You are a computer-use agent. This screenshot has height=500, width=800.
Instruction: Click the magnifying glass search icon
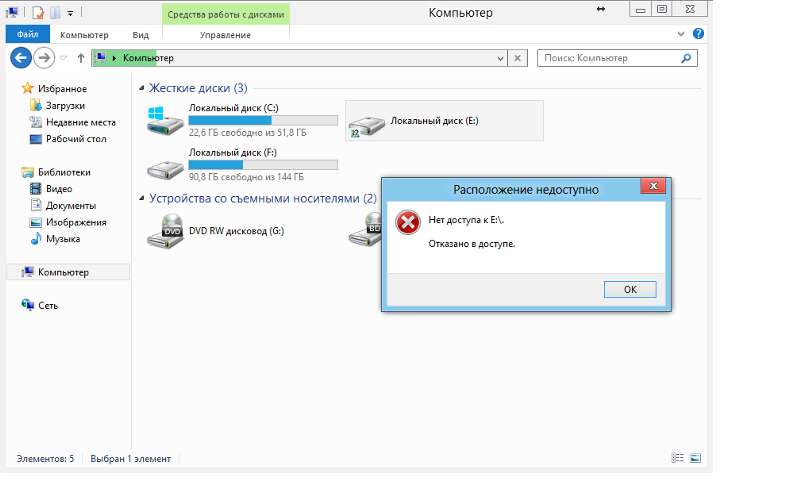686,58
